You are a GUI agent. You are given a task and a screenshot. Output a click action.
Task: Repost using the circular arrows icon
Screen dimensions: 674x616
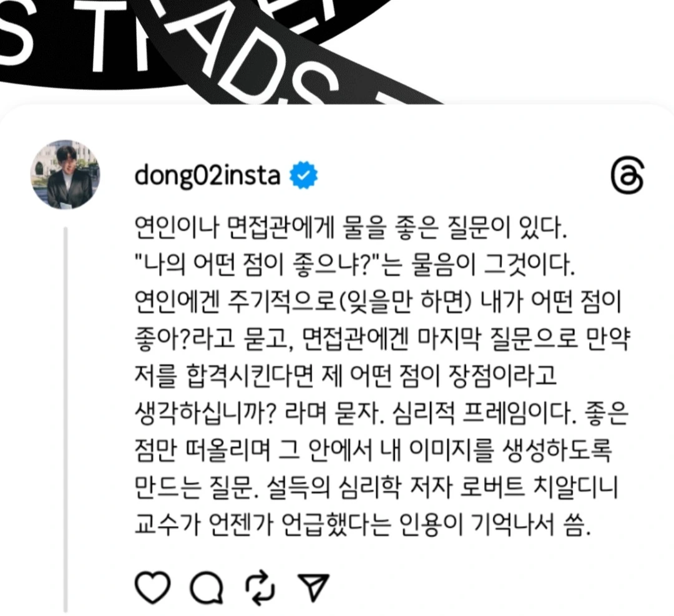260,587
